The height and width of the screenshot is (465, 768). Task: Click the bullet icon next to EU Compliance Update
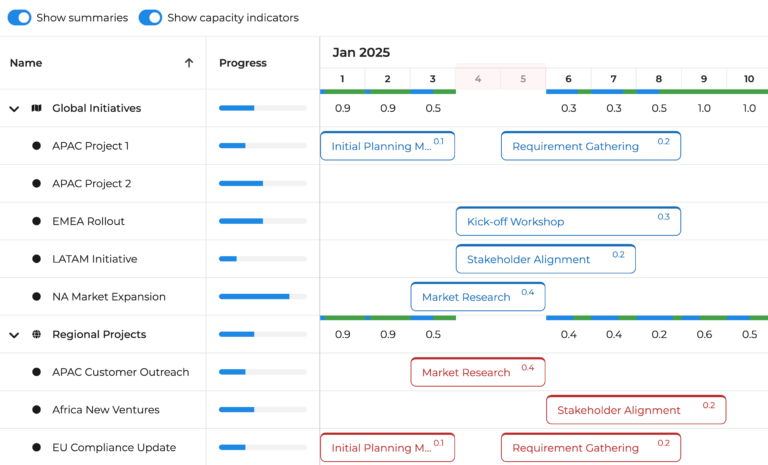click(37, 448)
